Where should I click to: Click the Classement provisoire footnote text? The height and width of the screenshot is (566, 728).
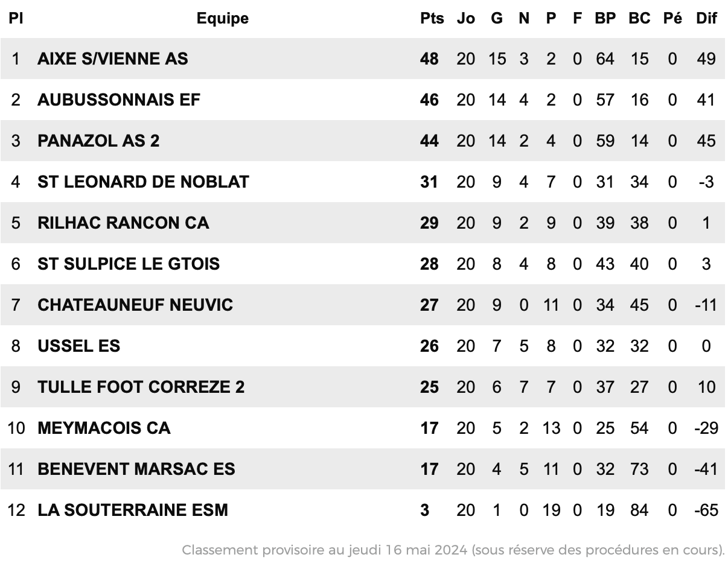coord(453,550)
